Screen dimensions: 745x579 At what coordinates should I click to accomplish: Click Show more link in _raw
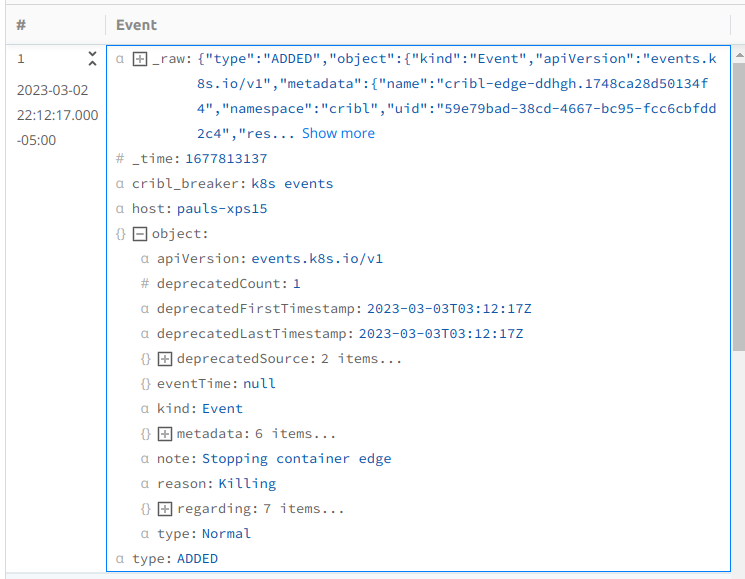[x=338, y=133]
